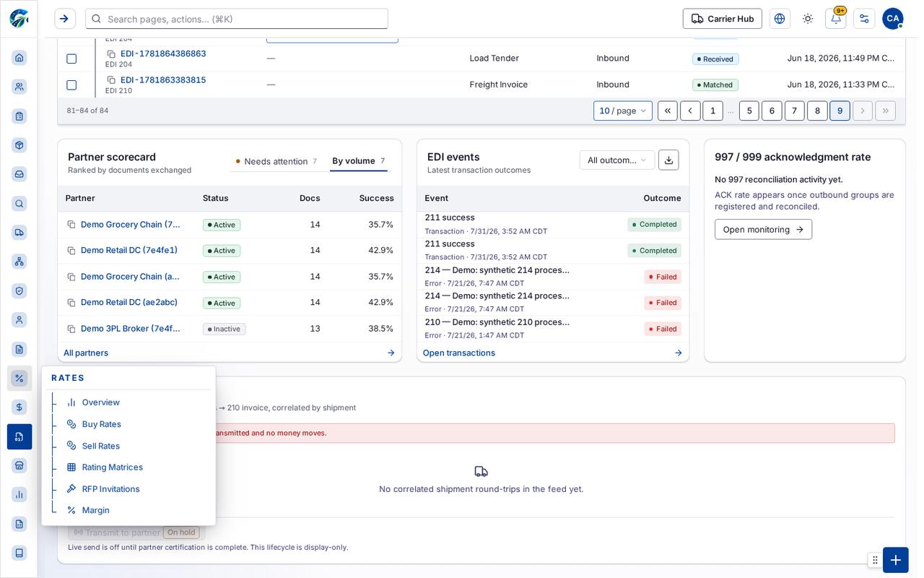This screenshot has width=924, height=578.
Task: Jump to the first page with double-chevron
Action: (x=668, y=111)
